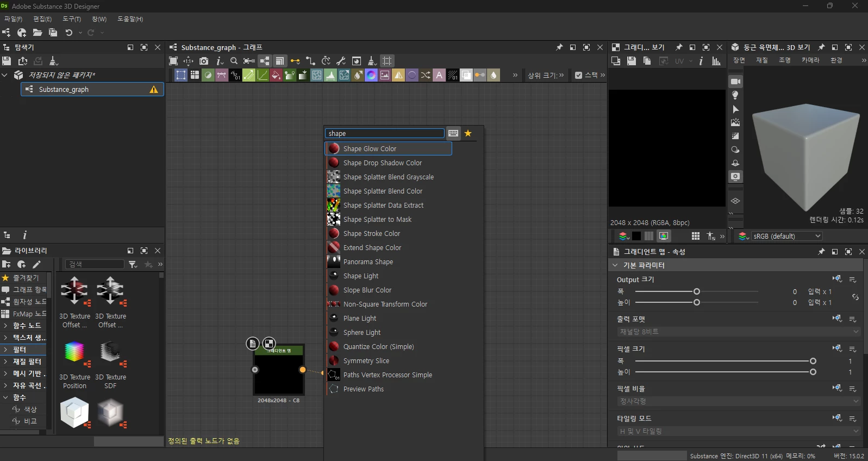Add a Bitmap image node from node bar

coord(385,75)
